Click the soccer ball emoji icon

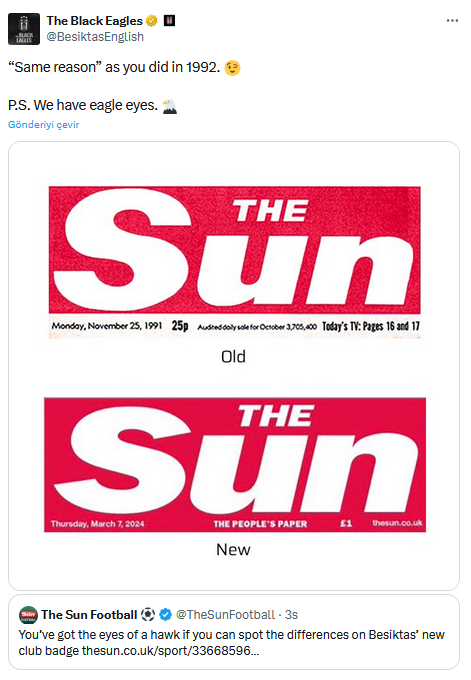(x=148, y=615)
